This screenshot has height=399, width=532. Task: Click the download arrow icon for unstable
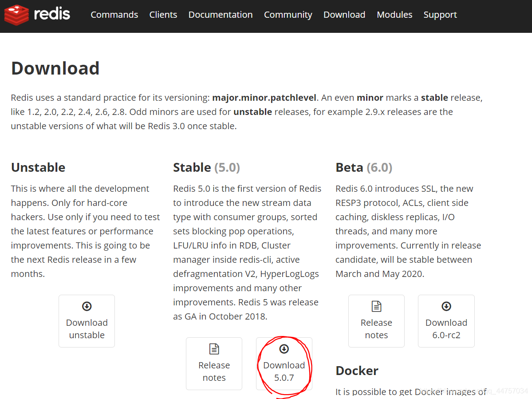point(87,306)
